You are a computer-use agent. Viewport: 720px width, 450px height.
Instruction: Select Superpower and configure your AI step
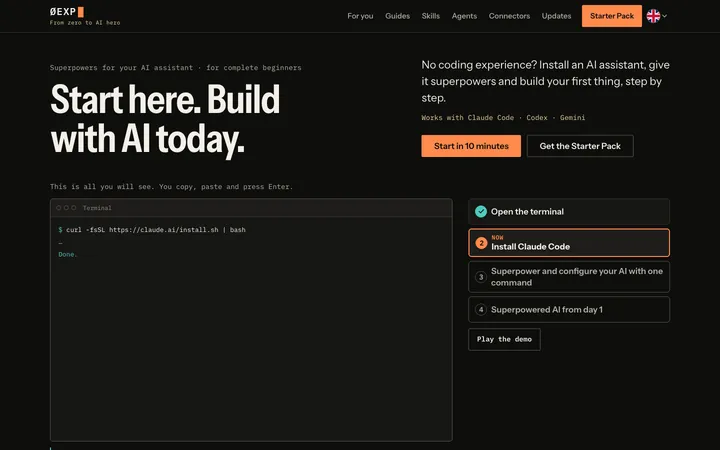(568, 277)
